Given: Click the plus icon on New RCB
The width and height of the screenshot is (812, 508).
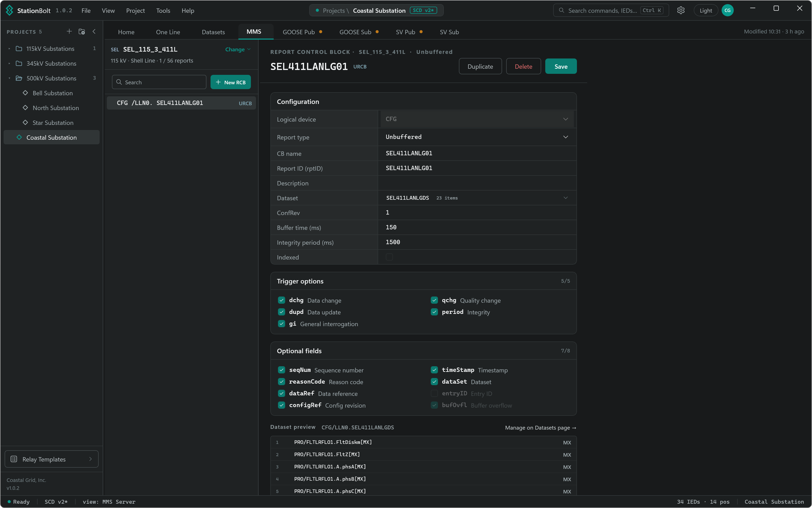Looking at the screenshot, I should point(218,82).
